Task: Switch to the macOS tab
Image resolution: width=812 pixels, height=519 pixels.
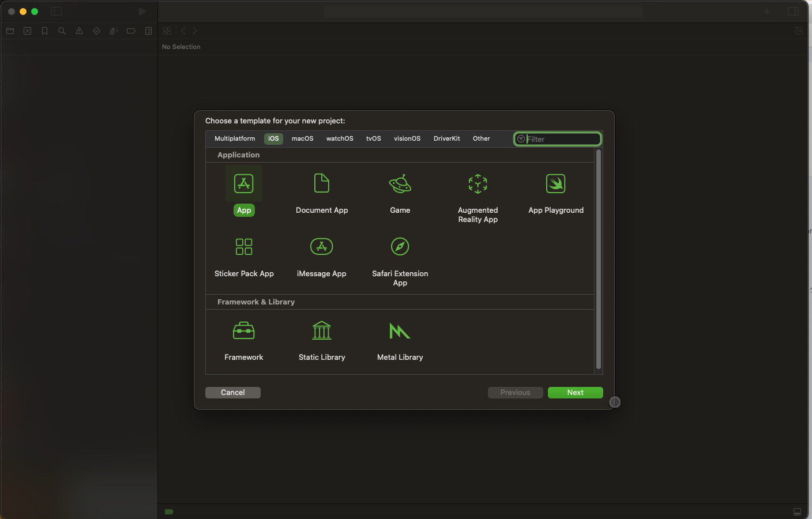Action: [x=303, y=138]
